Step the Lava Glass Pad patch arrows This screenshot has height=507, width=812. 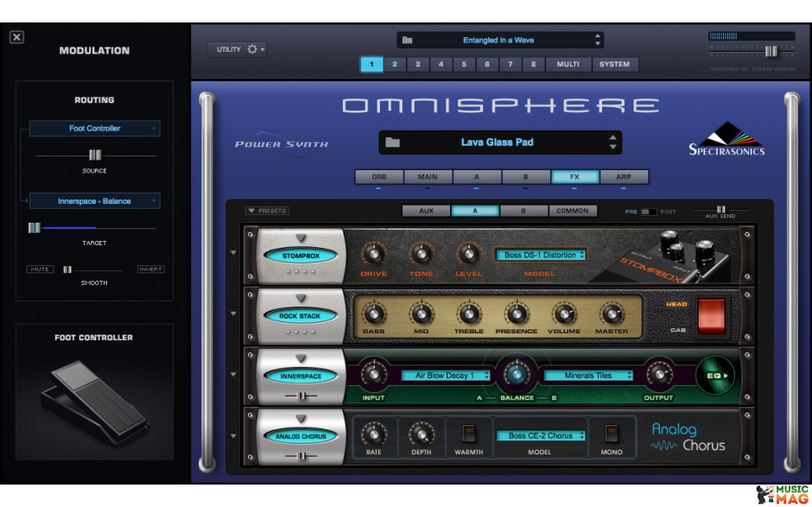coord(612,142)
